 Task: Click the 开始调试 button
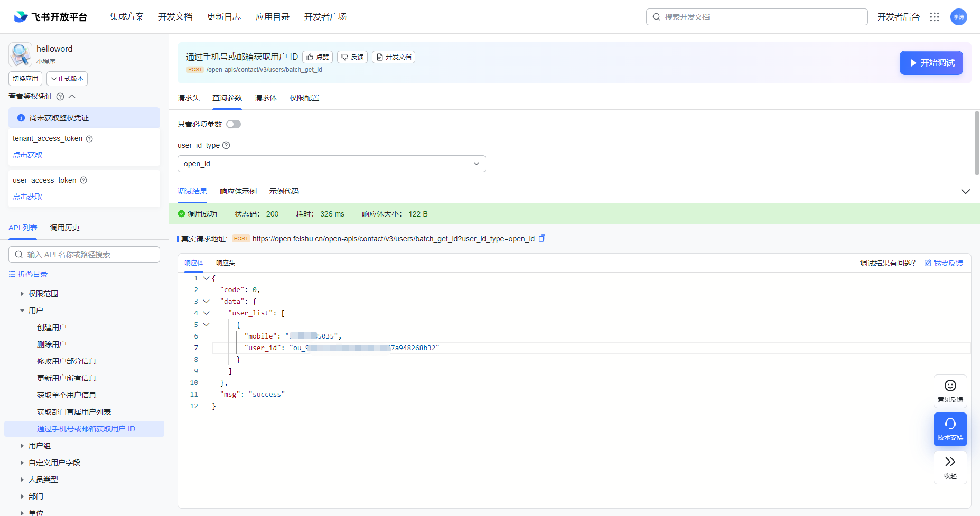coord(931,62)
